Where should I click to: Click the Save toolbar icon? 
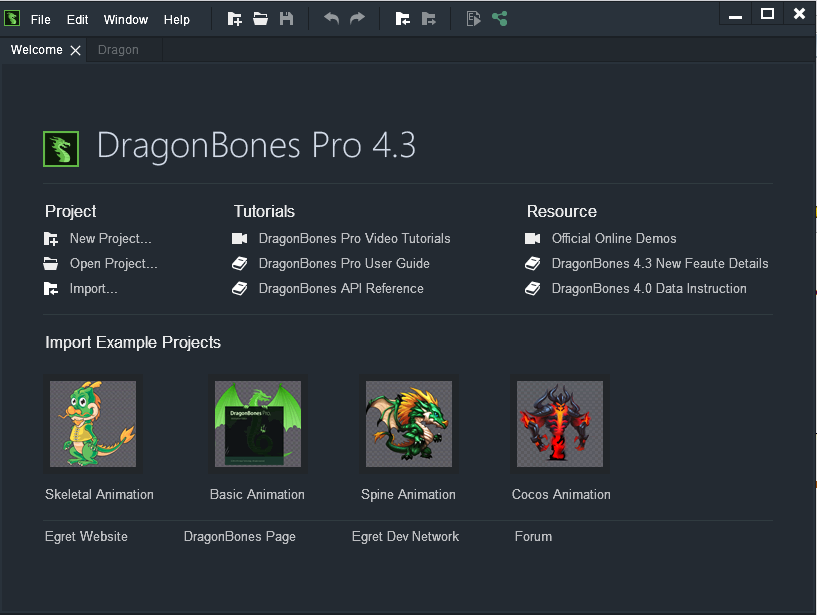tap(286, 19)
